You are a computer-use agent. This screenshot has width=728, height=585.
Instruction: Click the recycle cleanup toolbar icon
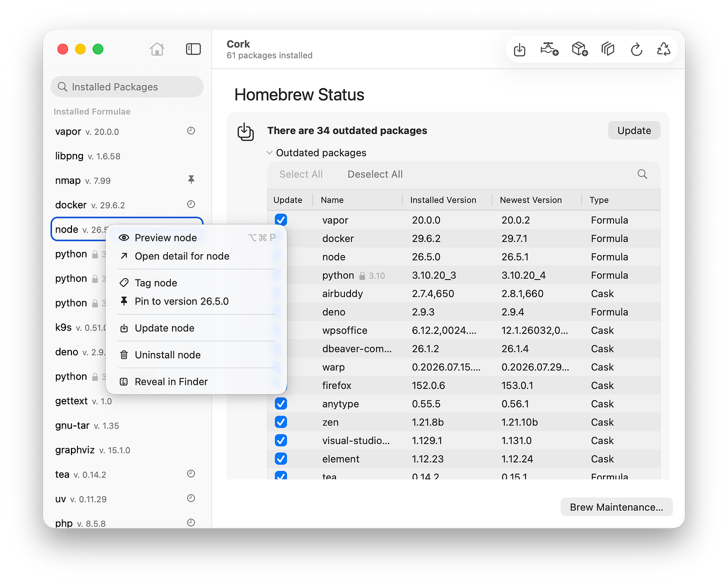tap(663, 49)
